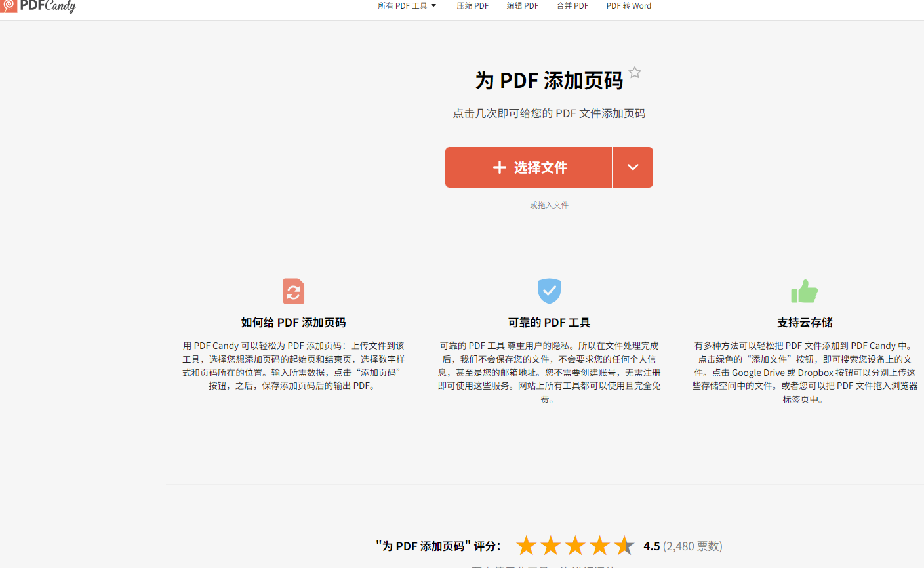Click the 或拖入文件 drop area text
Image resolution: width=924 pixels, height=568 pixels.
click(549, 205)
